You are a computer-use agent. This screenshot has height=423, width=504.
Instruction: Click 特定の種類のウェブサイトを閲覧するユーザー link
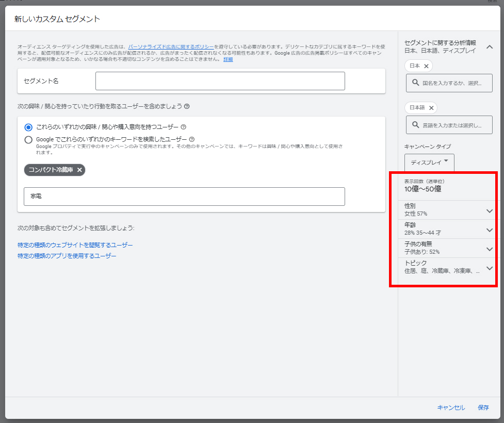pyautogui.click(x=75, y=245)
